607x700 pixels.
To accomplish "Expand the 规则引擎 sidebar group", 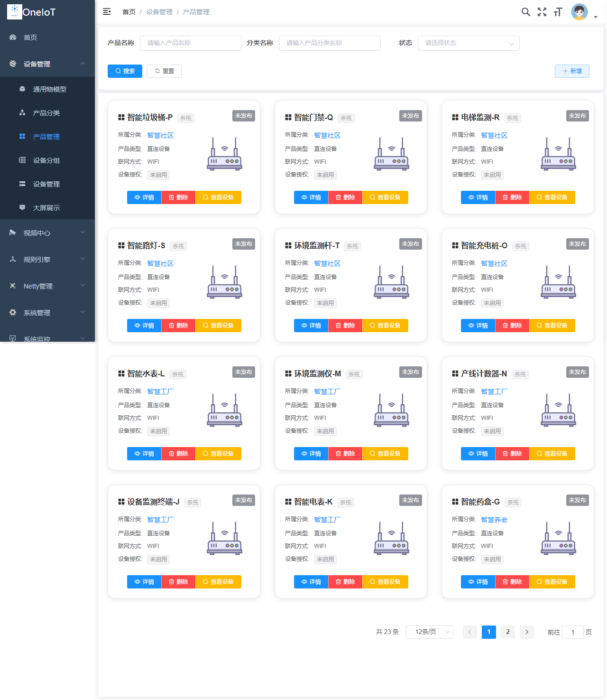I will pos(47,260).
